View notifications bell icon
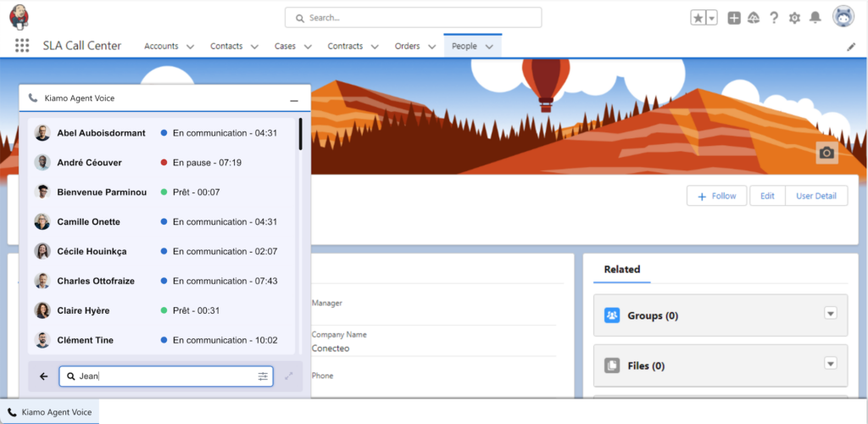Screen dimensions: 868x424 [x=815, y=18]
